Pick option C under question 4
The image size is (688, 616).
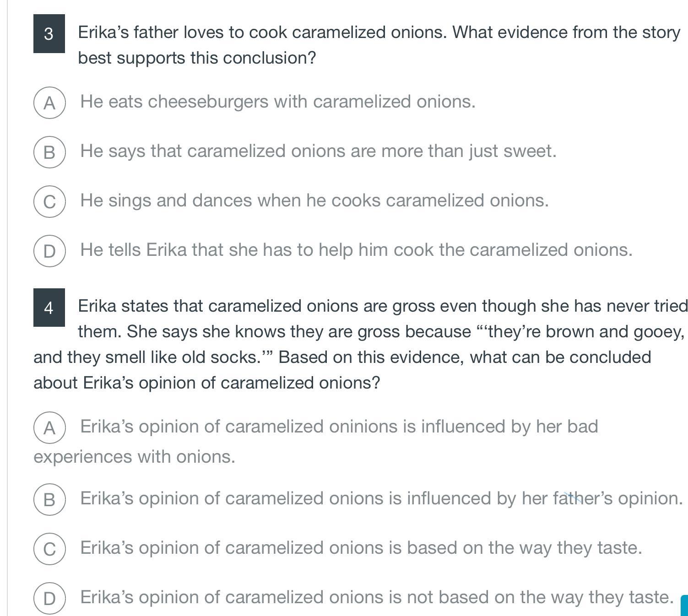(x=49, y=549)
